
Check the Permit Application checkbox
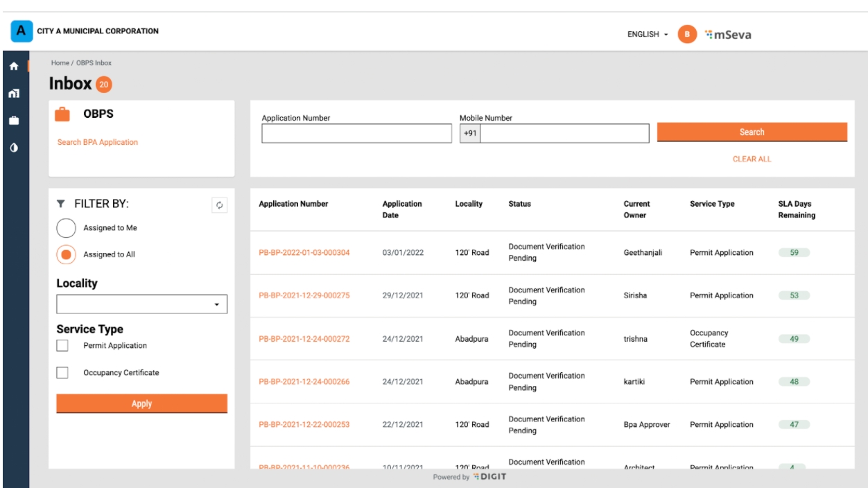tap(62, 345)
